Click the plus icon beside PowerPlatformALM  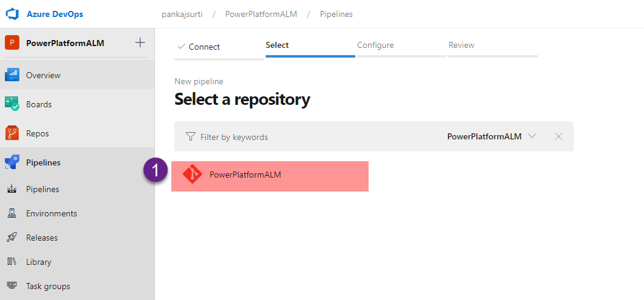click(140, 42)
